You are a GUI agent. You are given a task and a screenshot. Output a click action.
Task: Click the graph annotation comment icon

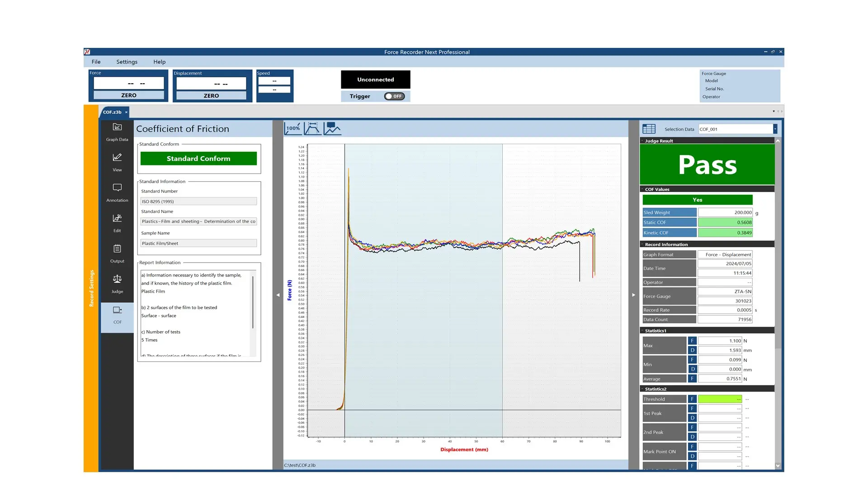click(x=332, y=128)
